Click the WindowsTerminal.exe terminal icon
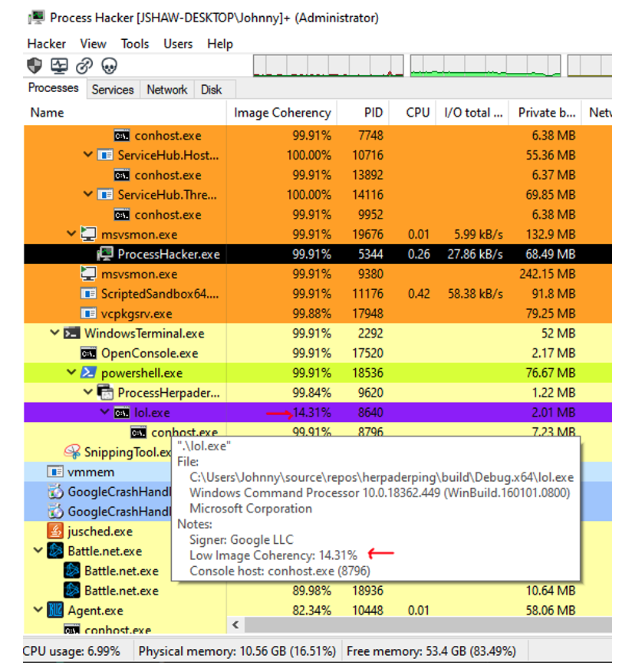 point(71,333)
